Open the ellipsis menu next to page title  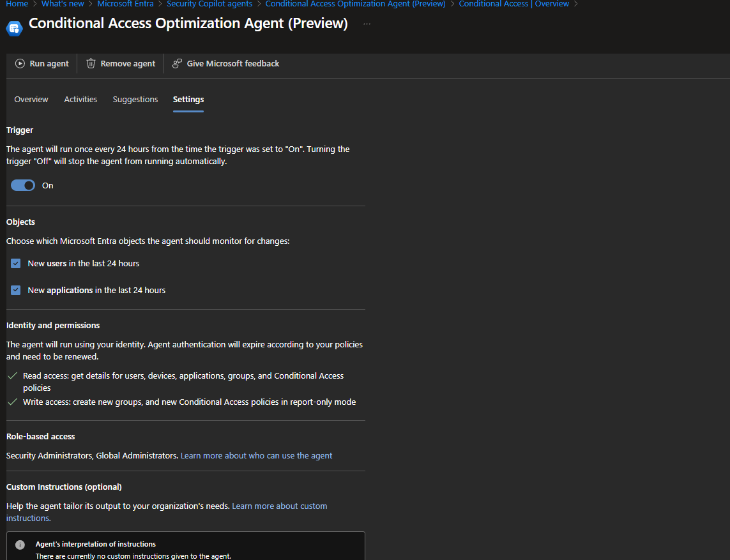click(x=367, y=24)
